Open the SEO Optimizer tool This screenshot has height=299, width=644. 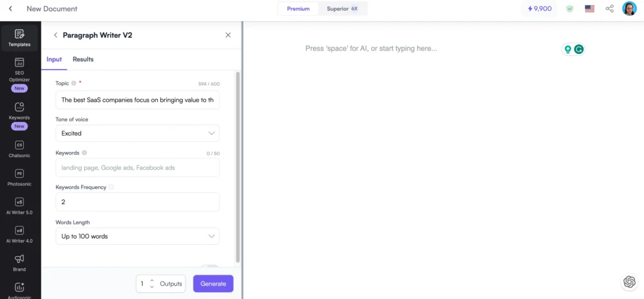(x=19, y=72)
